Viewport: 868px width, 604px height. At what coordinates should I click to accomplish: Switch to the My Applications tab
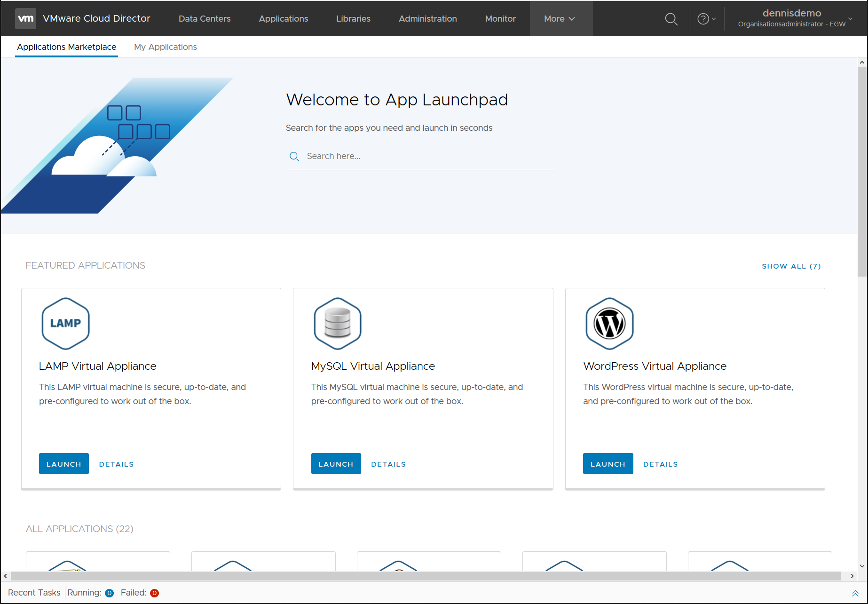[166, 47]
